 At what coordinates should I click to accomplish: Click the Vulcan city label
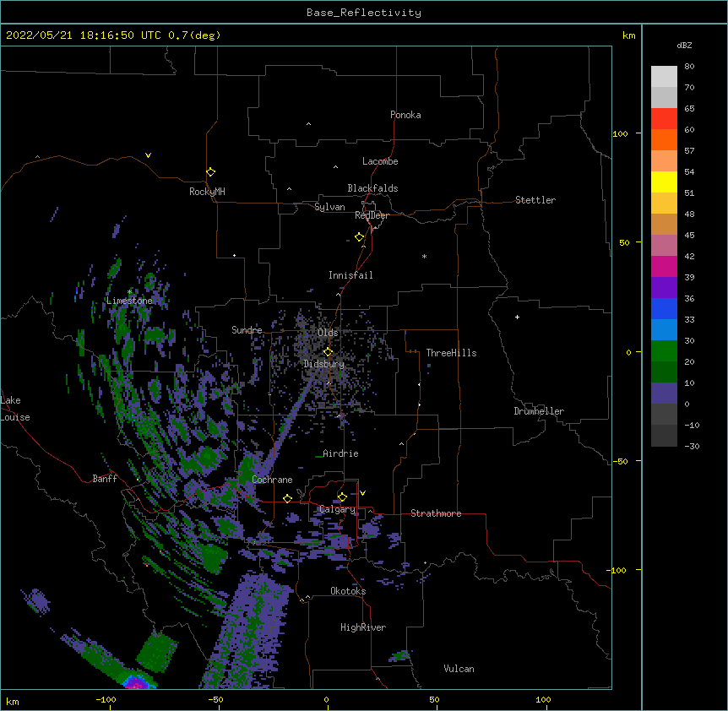(x=459, y=669)
